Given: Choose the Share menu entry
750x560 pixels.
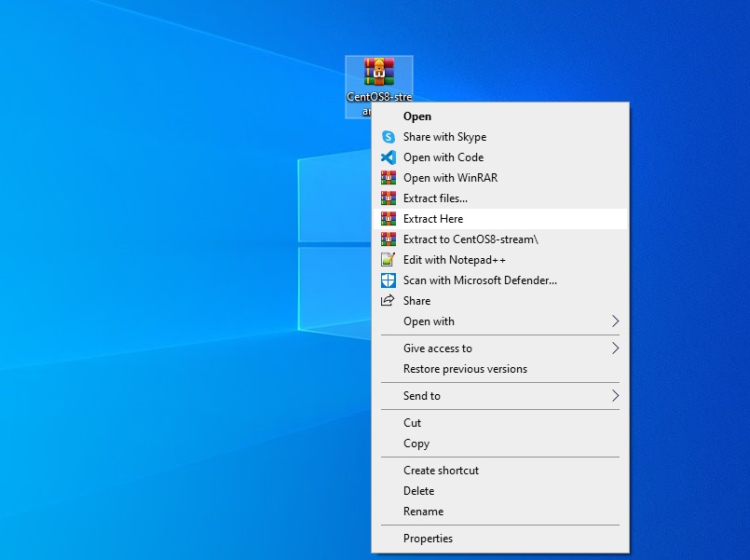Looking at the screenshot, I should [x=499, y=301].
